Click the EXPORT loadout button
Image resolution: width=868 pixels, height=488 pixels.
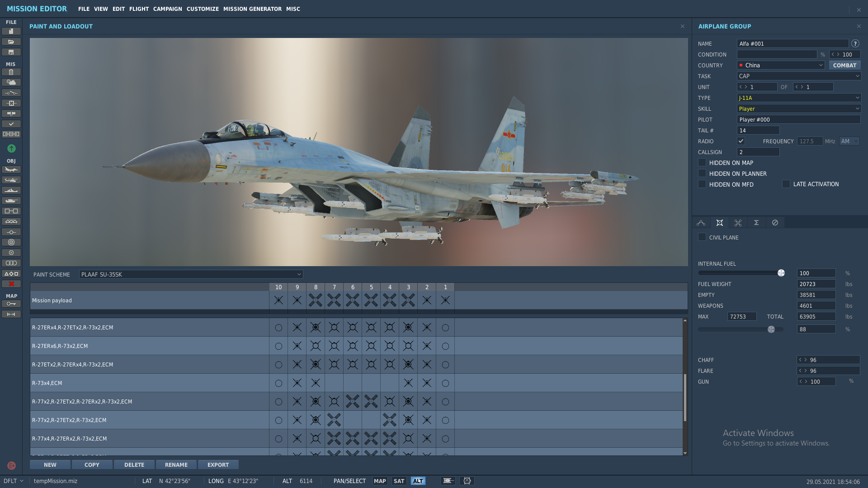pos(218,465)
